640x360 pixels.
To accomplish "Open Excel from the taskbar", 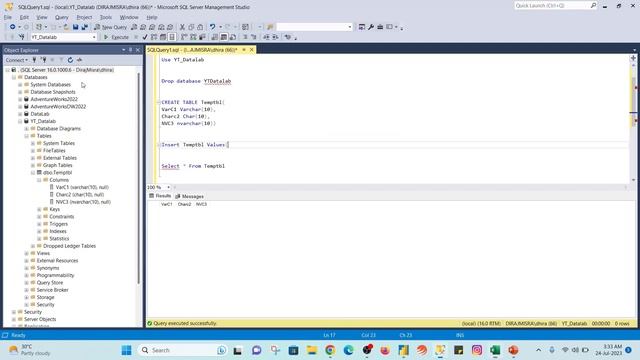I will pyautogui.click(x=495, y=350).
